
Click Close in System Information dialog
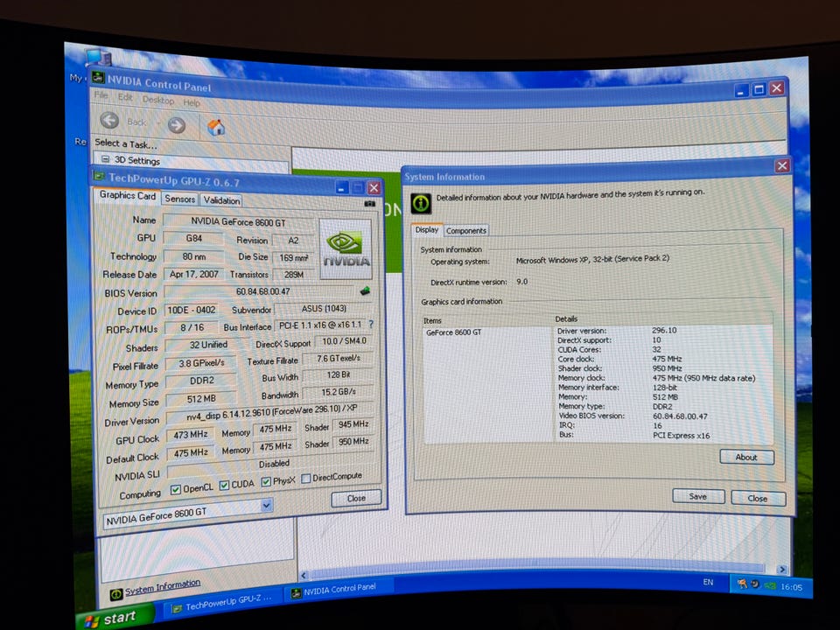tap(758, 498)
